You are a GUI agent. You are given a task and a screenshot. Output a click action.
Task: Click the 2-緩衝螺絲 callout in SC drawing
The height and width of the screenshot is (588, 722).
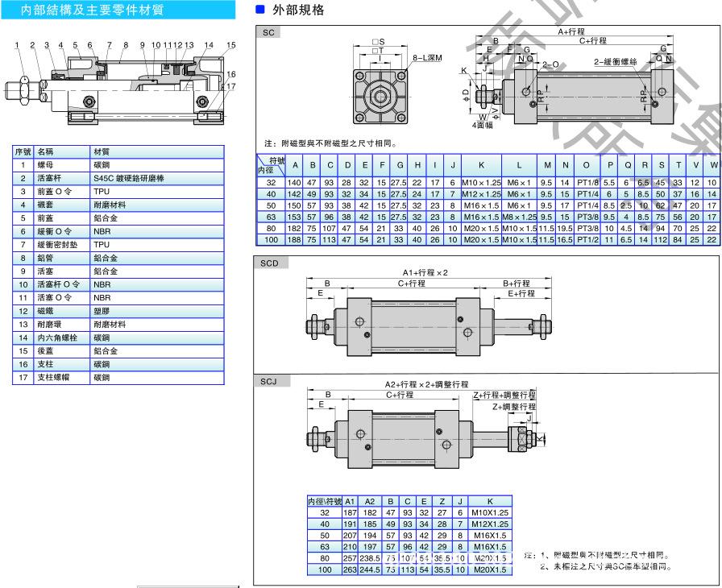(x=615, y=61)
